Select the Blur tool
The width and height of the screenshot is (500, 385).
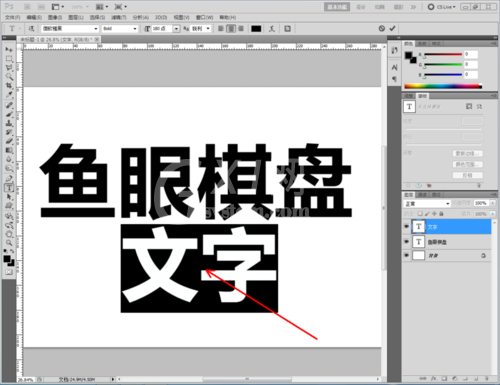point(9,159)
